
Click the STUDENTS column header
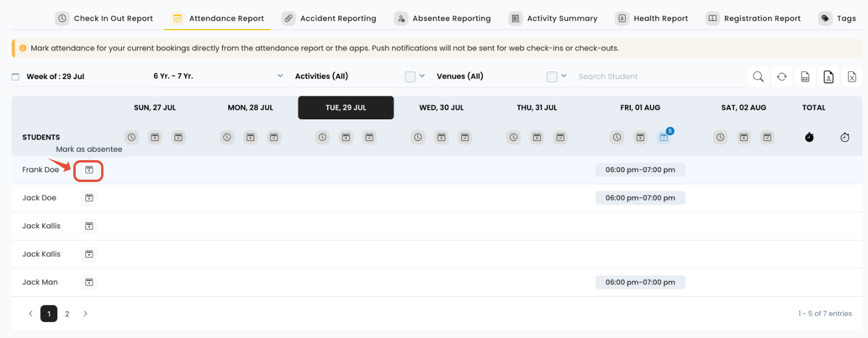tap(41, 137)
